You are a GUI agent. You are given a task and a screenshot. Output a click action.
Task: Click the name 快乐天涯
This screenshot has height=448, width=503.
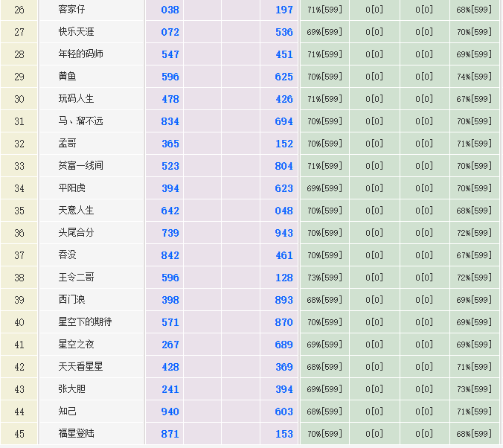coord(76,32)
